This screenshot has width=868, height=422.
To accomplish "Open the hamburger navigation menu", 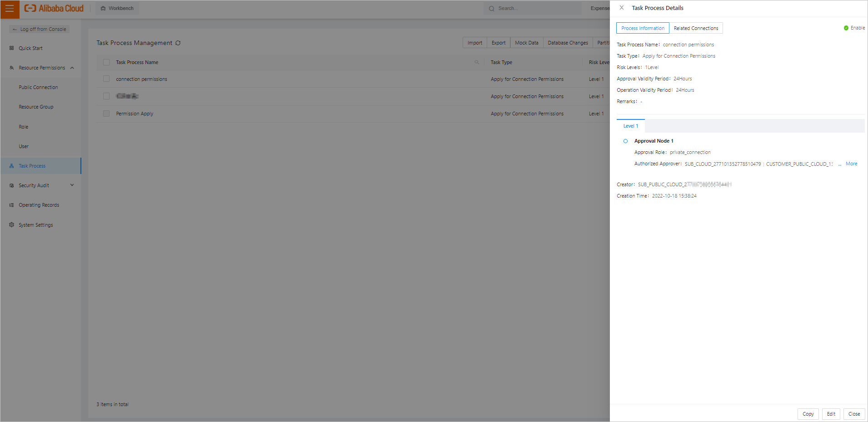I will (10, 9).
